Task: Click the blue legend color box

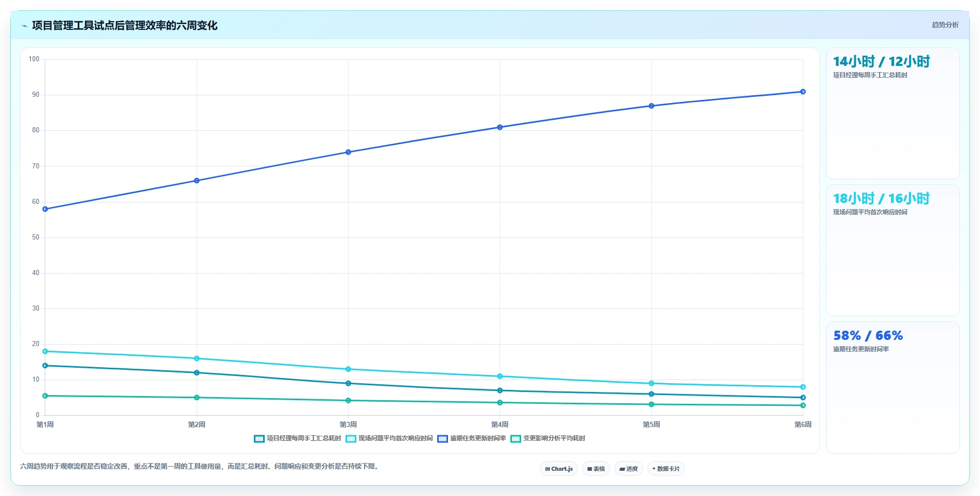Action: 442,439
